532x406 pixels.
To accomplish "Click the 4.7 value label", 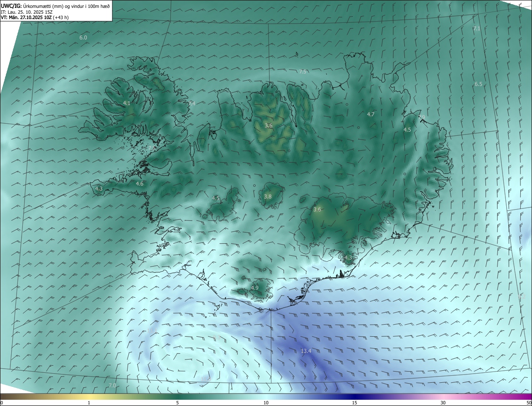I will coord(371,115).
